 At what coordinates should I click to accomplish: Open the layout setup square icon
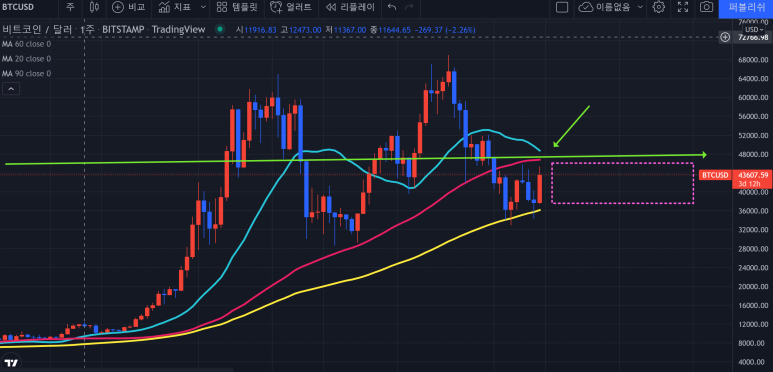click(x=562, y=7)
